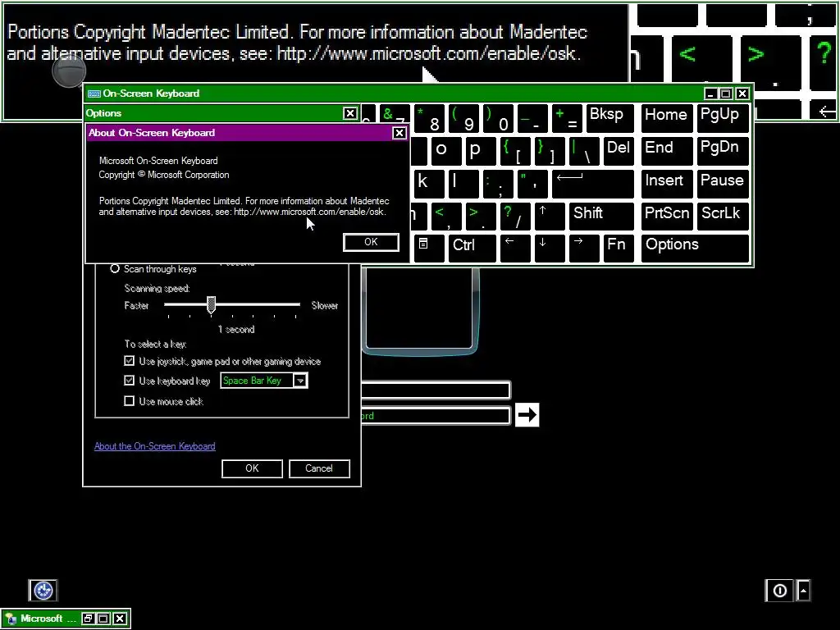
Task: Click the right Ctrl key
Action: (472, 249)
